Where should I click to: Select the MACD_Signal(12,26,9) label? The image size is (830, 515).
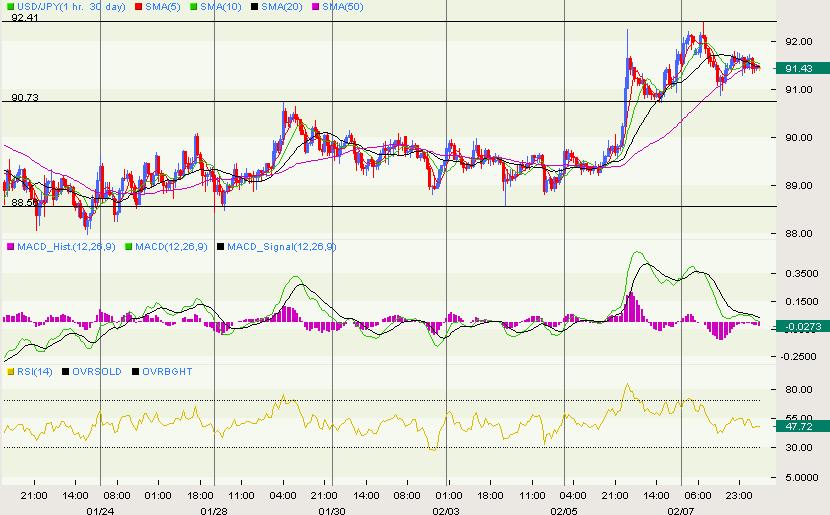click(282, 247)
